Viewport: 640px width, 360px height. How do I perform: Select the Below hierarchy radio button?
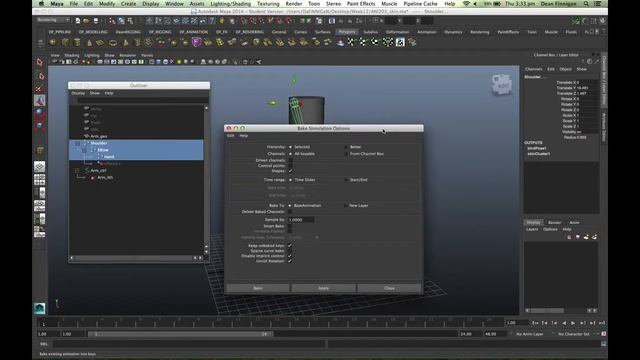pyautogui.click(x=346, y=147)
